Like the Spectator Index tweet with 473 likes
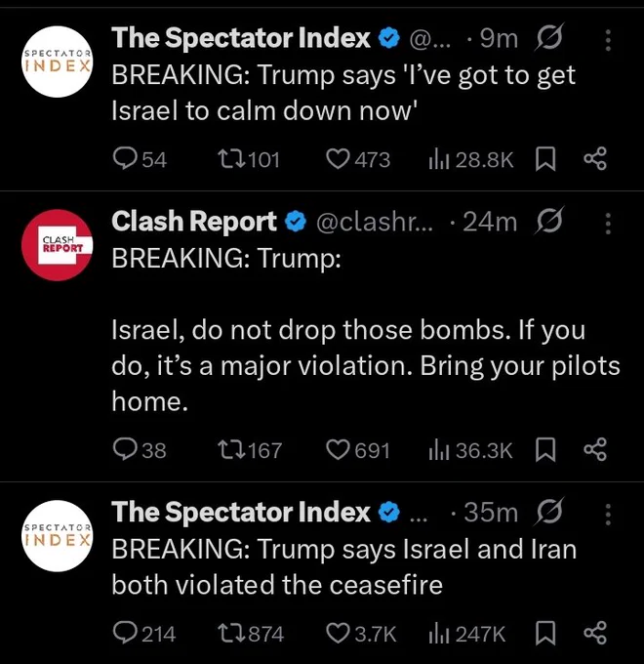The image size is (644, 664). pos(358,159)
